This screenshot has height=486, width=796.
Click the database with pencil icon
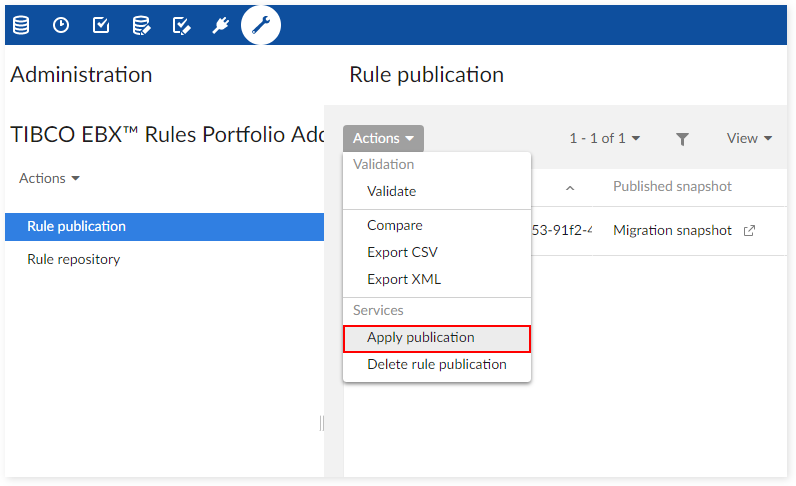pos(141,25)
